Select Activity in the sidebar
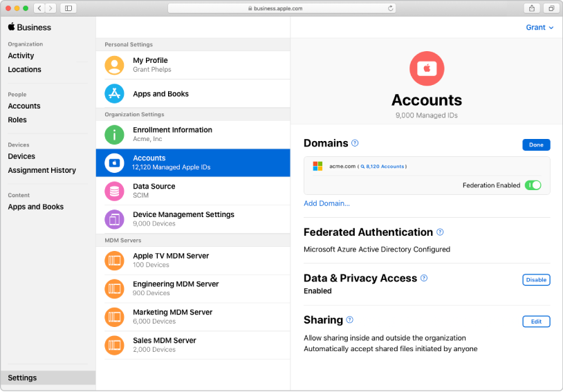This screenshot has height=392, width=563. tap(21, 55)
